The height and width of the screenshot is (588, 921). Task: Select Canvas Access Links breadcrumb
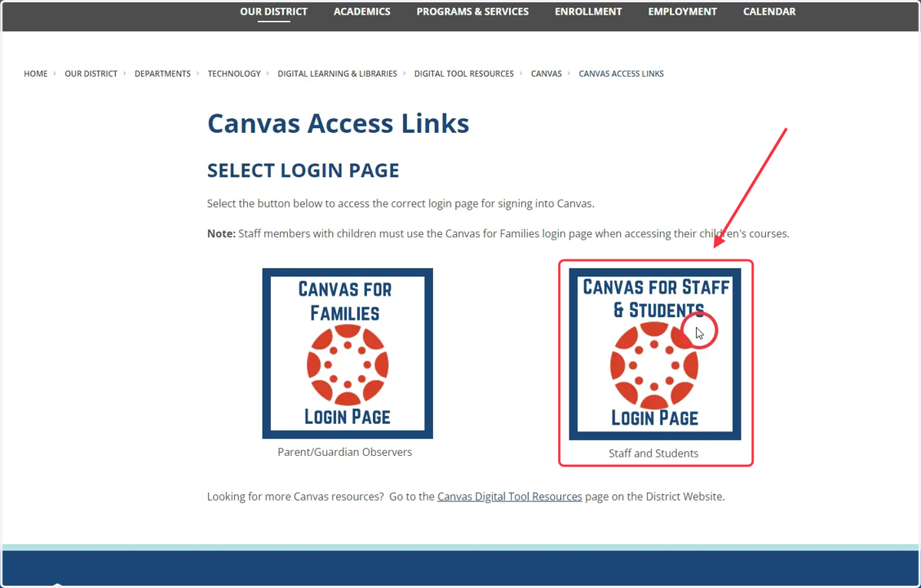(621, 74)
